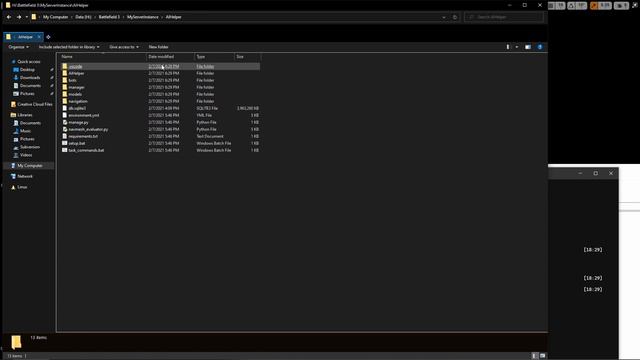This screenshot has width=640, height=360.
Task: Sort by Size column header
Action: 247,57
